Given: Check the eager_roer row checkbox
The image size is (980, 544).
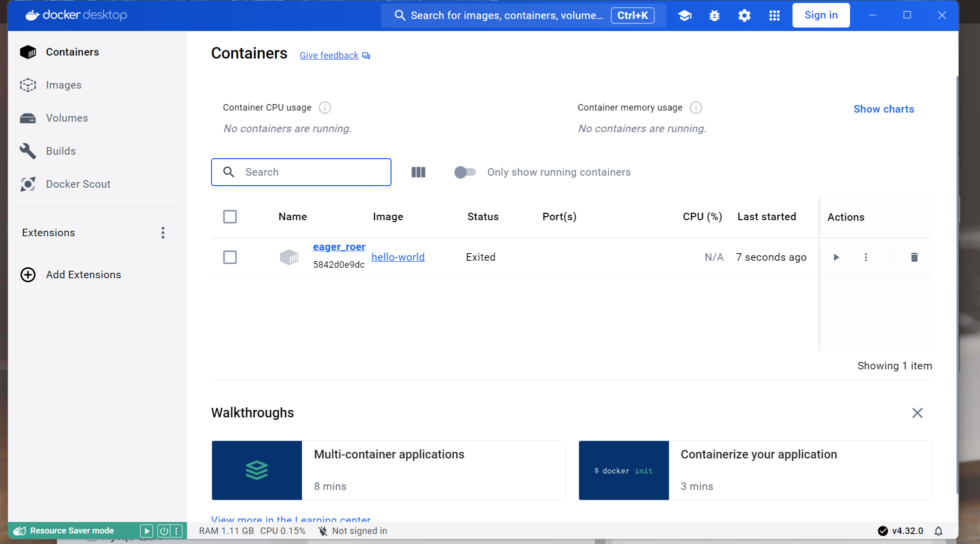Looking at the screenshot, I should point(230,257).
